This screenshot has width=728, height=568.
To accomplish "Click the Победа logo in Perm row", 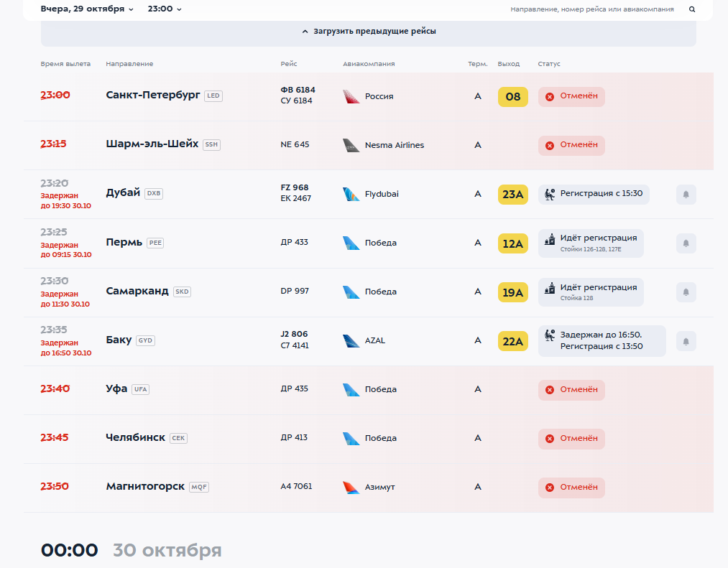I will click(351, 243).
